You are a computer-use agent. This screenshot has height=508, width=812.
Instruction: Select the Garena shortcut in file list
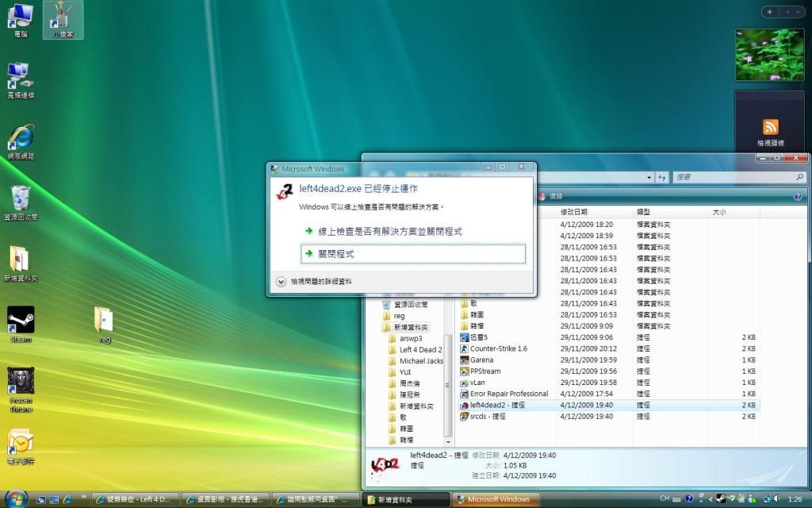[x=481, y=360]
